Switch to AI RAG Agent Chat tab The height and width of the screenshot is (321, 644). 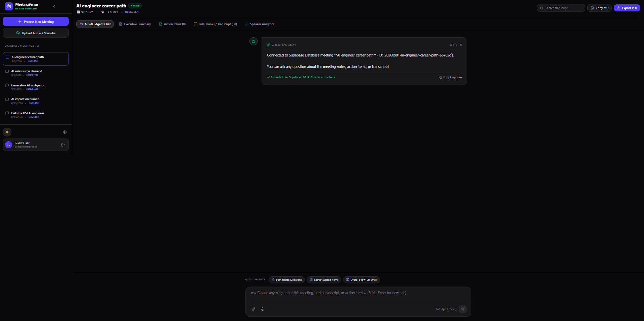click(x=95, y=24)
